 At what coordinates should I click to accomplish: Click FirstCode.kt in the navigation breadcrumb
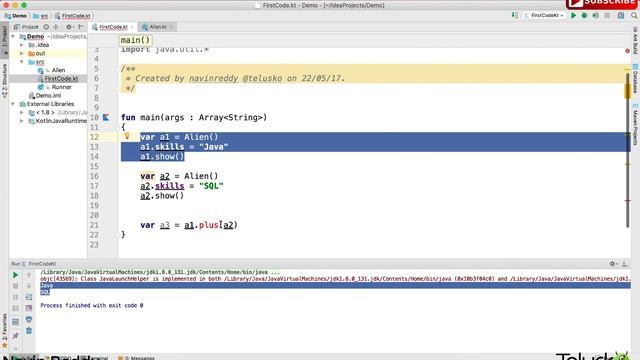[73, 16]
